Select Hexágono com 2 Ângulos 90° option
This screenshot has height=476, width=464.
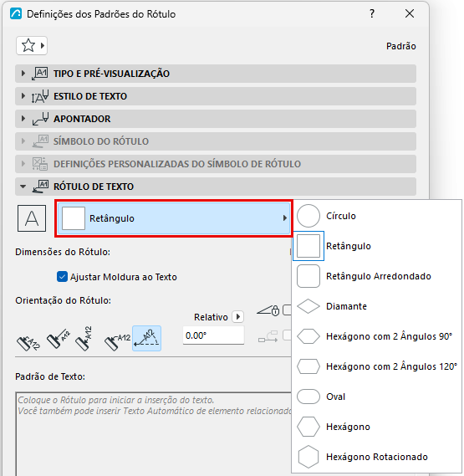pyautogui.click(x=376, y=336)
